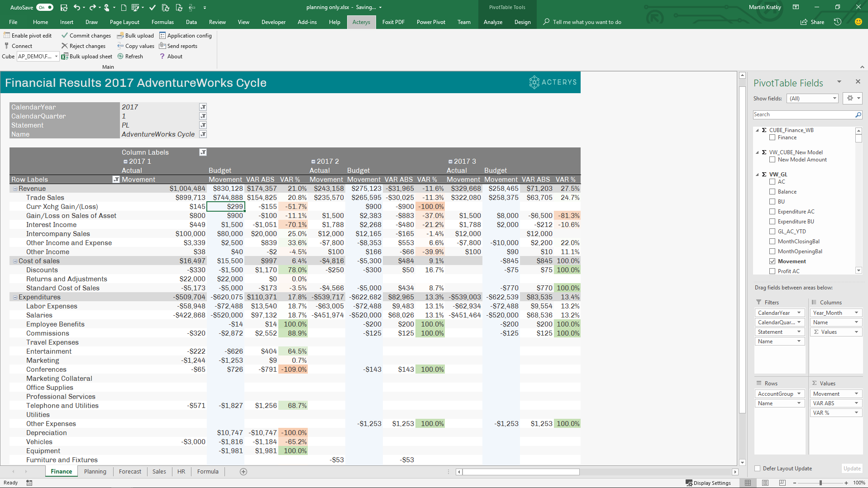Open PivotTable Fields settings gear

click(850, 98)
